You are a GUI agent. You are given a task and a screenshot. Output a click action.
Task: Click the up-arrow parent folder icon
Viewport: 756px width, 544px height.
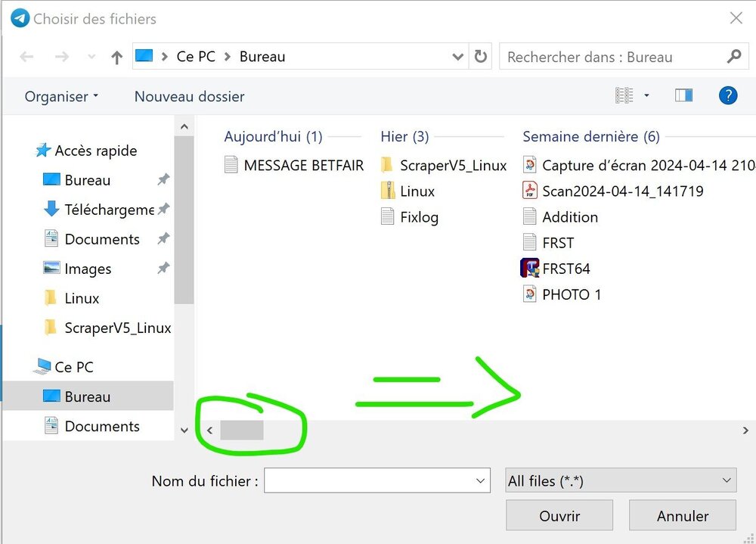[116, 58]
